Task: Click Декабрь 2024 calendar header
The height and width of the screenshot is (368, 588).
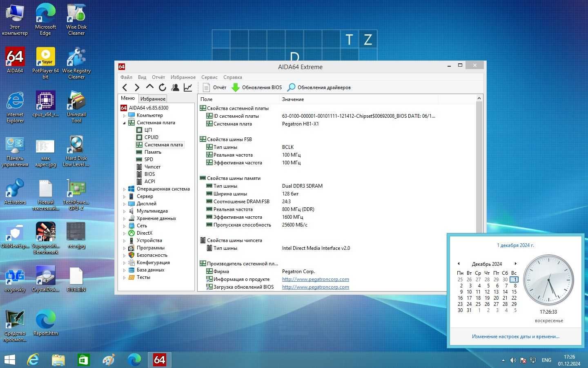Action: click(487, 264)
